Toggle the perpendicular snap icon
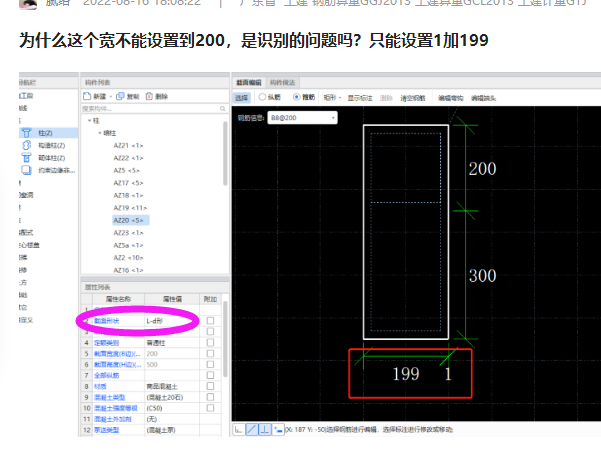This screenshot has height=469, width=601. (265, 430)
